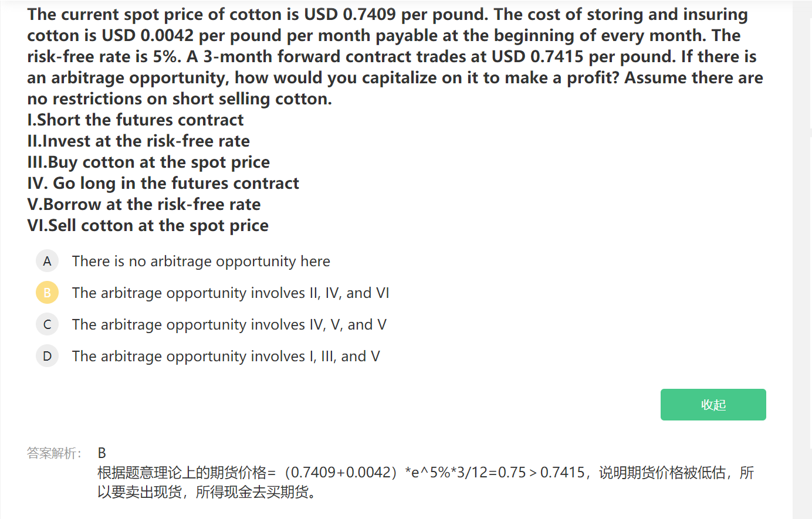Screen dimensions: 812x519
Task: Click statement 'IV. Go long in the futures contract'
Action: pos(163,183)
